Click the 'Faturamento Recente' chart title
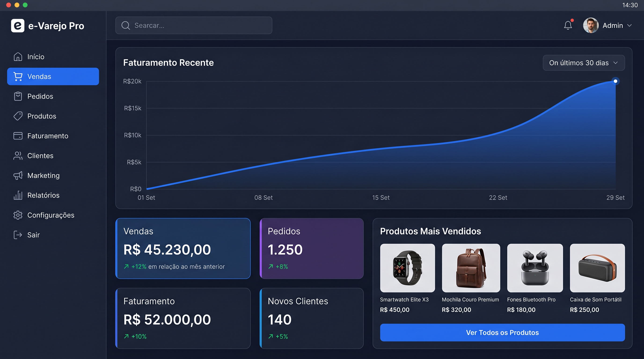Screen dimensions: 644x359 click(168, 62)
